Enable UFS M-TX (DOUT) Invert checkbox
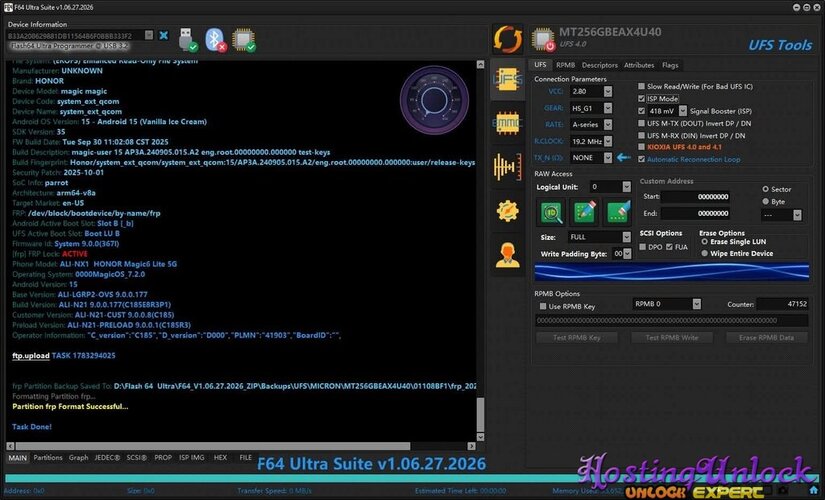The height and width of the screenshot is (500, 825). pyautogui.click(x=641, y=123)
